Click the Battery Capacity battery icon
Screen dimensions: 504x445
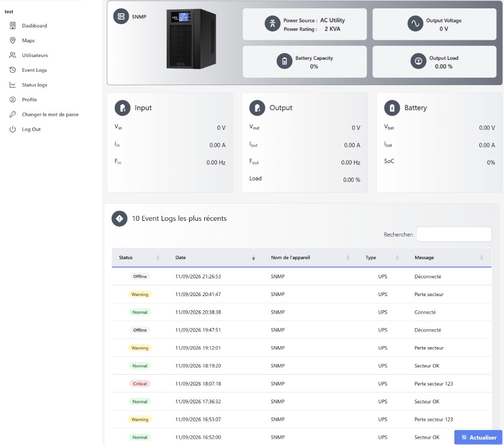pos(284,61)
